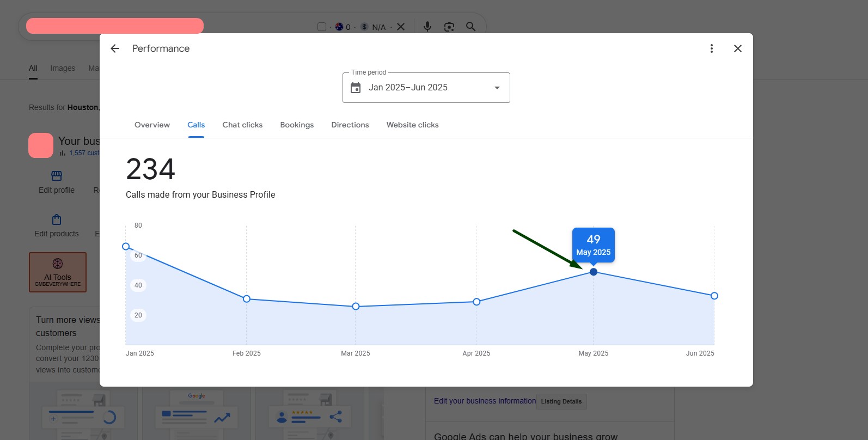Click the 49 May 2025 tooltip
The height and width of the screenshot is (440, 868).
594,245
